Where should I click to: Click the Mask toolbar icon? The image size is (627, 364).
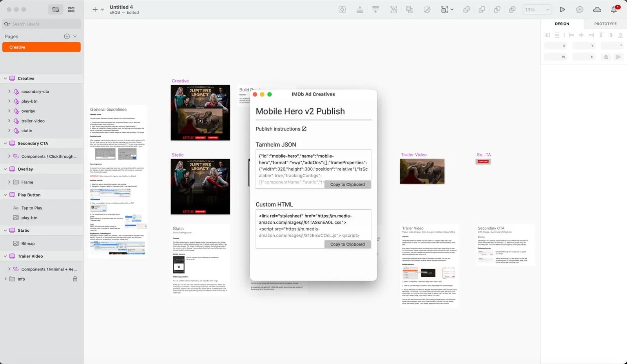(427, 9)
